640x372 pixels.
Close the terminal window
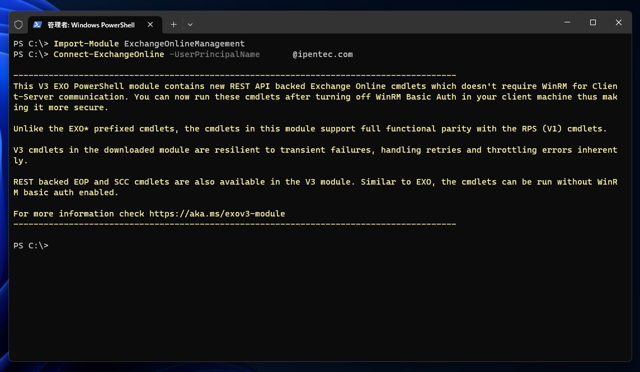point(618,22)
